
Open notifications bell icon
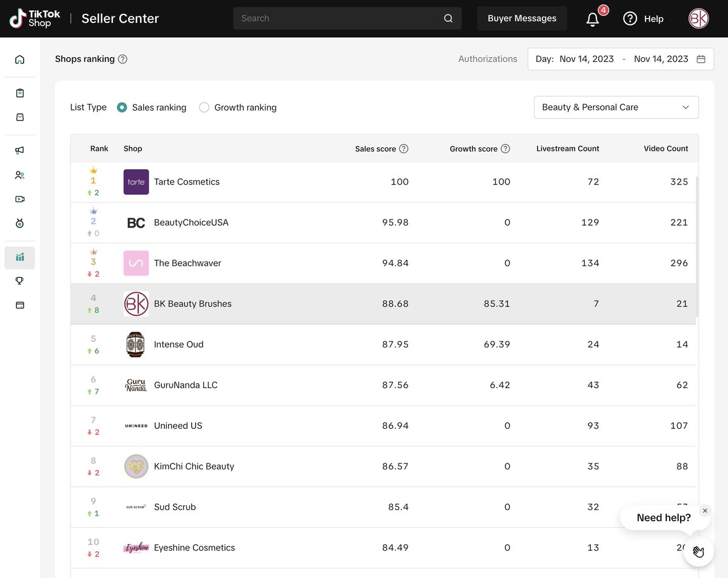pos(593,19)
